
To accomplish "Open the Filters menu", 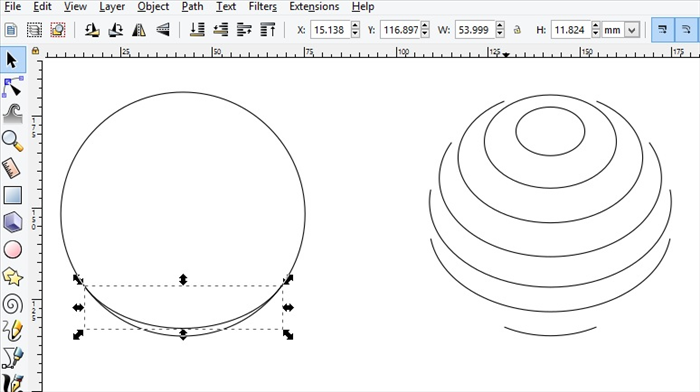I will [262, 7].
